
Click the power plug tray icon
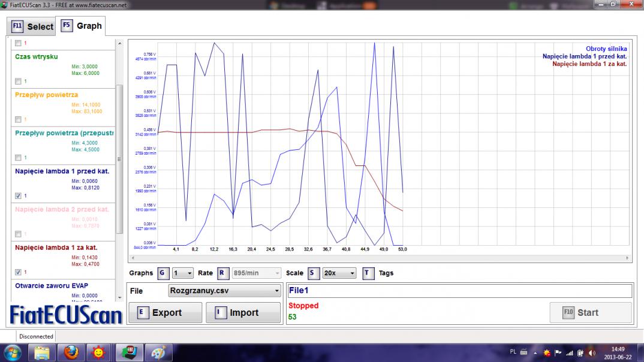580,353
